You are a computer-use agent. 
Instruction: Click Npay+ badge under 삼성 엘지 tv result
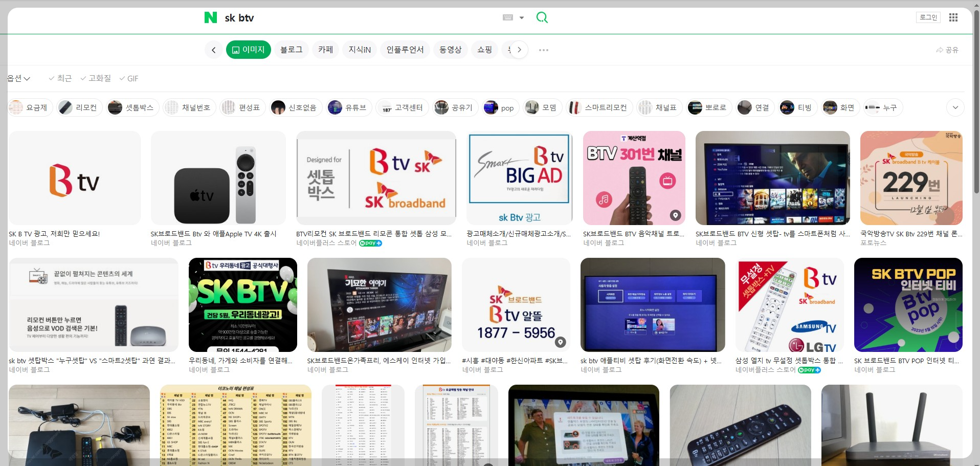point(809,370)
